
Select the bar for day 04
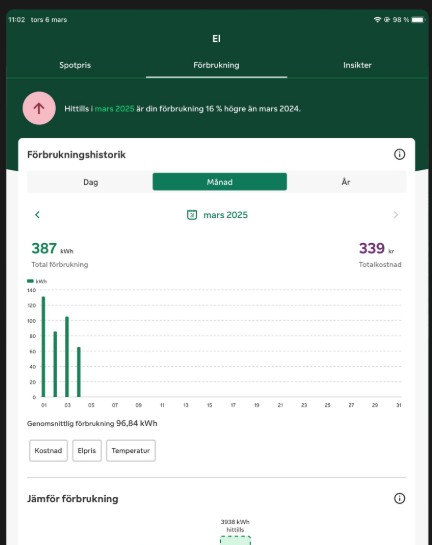tap(79, 372)
